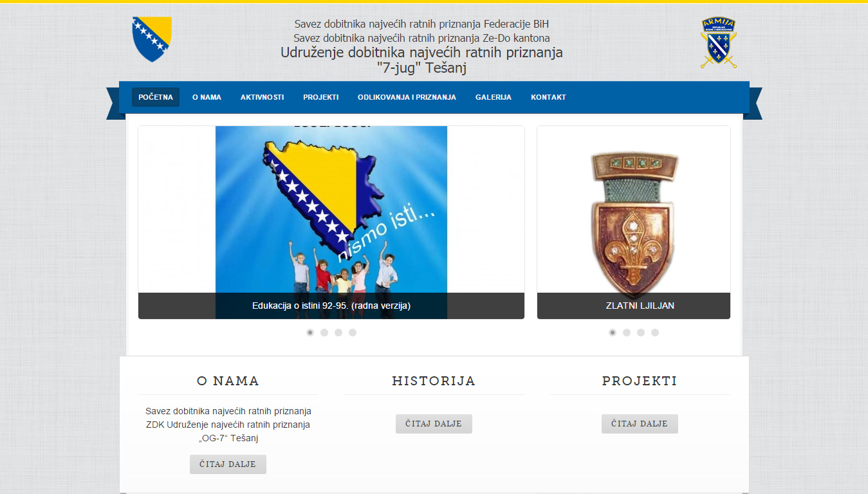Click ČITAJ DALJE under O NAMA
868x494 pixels.
point(228,464)
